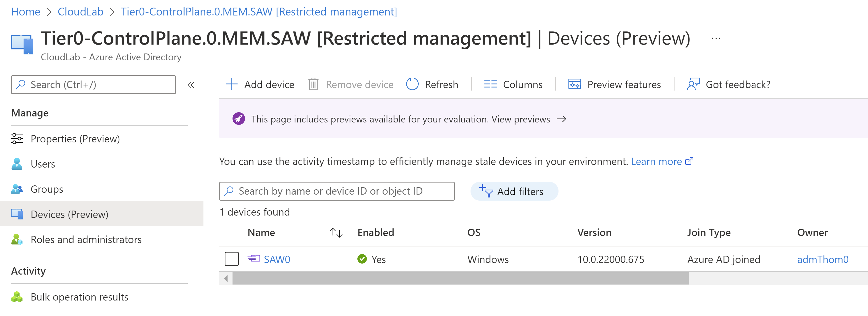Click the version value 10.0.22000.675

click(611, 259)
